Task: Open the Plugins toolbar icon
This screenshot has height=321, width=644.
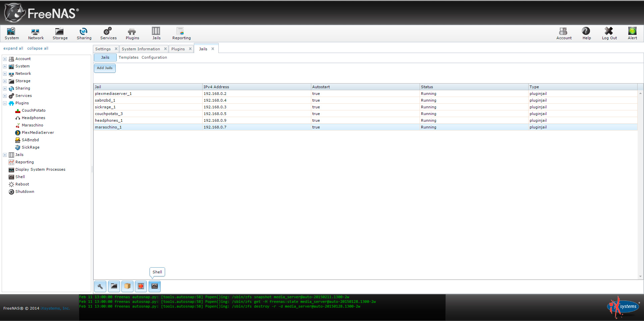Action: coord(132,34)
